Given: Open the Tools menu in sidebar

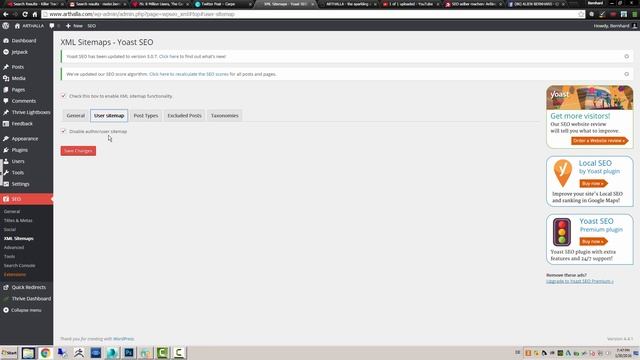Looking at the screenshot, I should point(17,173).
